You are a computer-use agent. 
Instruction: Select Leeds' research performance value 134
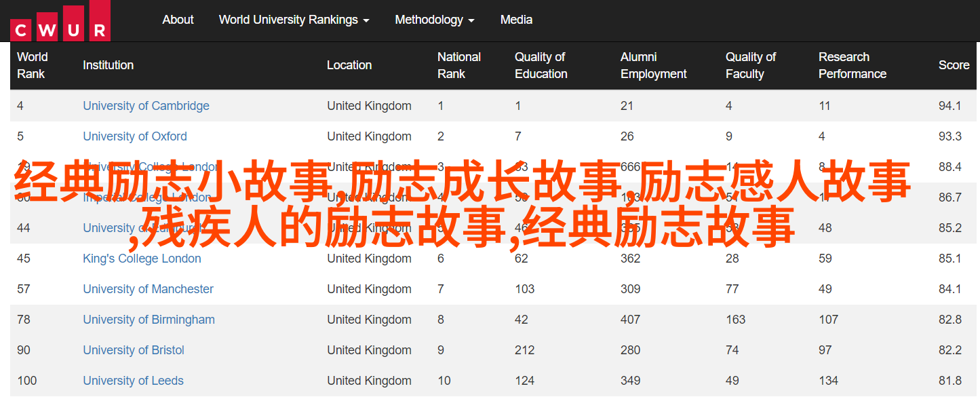coord(829,381)
